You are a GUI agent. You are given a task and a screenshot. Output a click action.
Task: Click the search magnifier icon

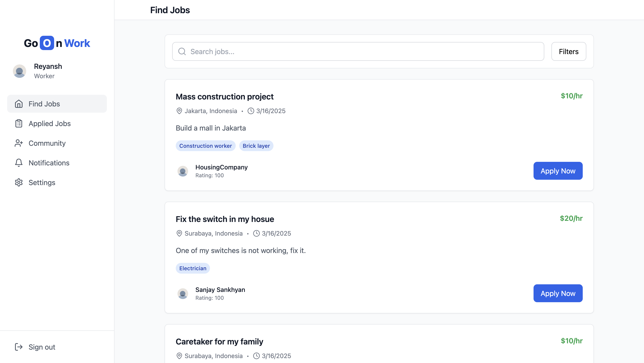(x=182, y=51)
